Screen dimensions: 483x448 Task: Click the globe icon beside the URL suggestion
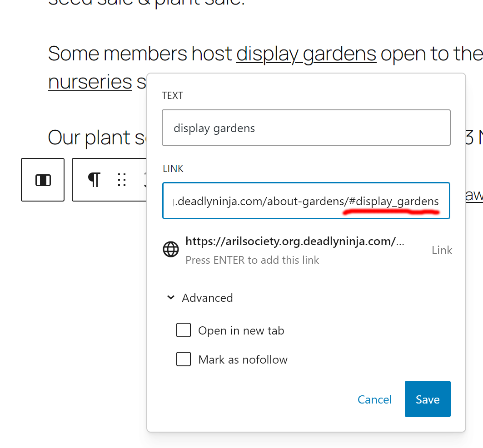point(171,250)
